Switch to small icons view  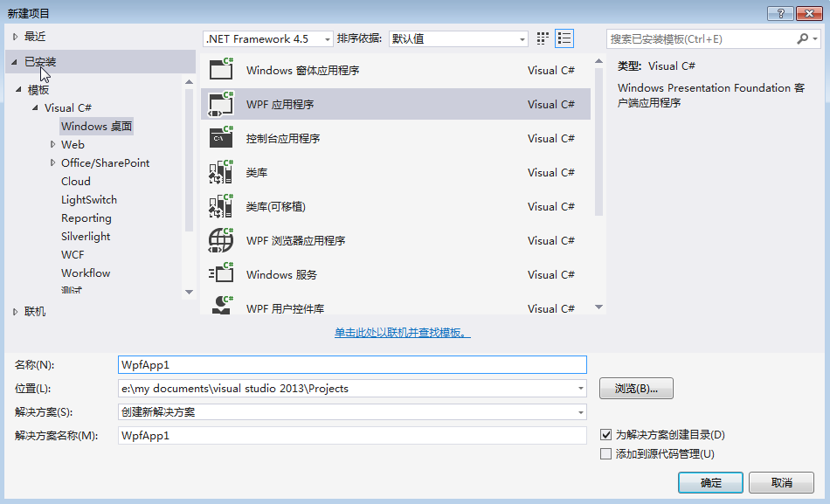point(543,38)
